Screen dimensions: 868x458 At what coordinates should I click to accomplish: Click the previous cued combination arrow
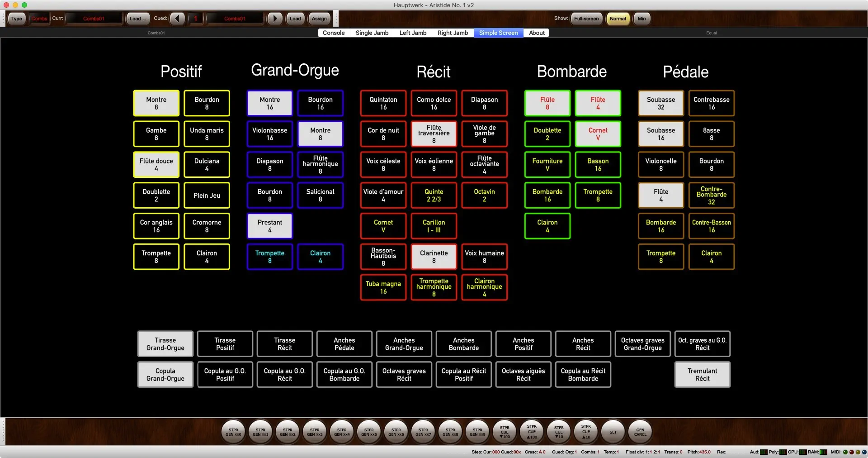pos(177,19)
